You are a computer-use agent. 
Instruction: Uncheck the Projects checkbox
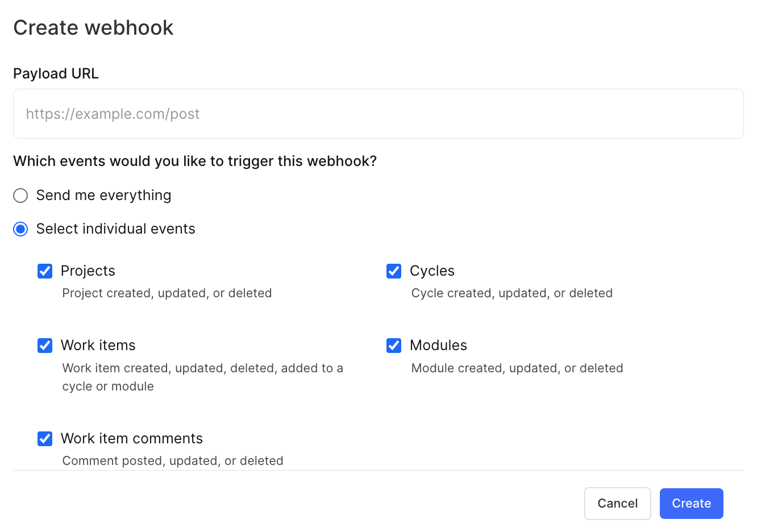pyautogui.click(x=45, y=271)
